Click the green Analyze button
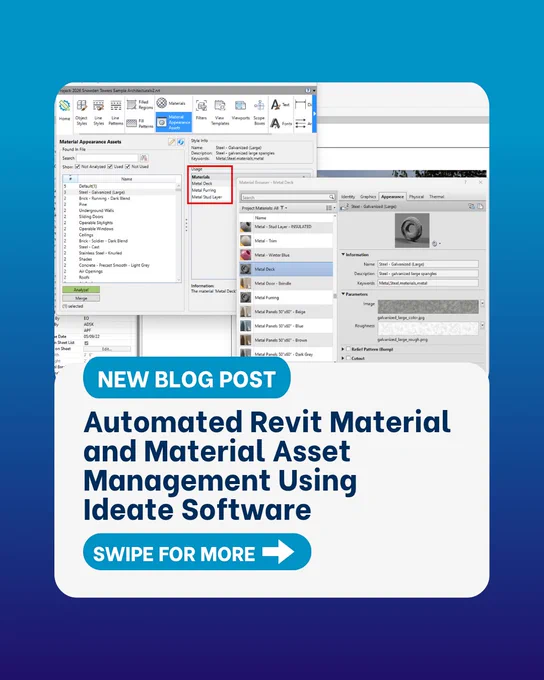Screen dimensions: 544x680 (x=81, y=290)
